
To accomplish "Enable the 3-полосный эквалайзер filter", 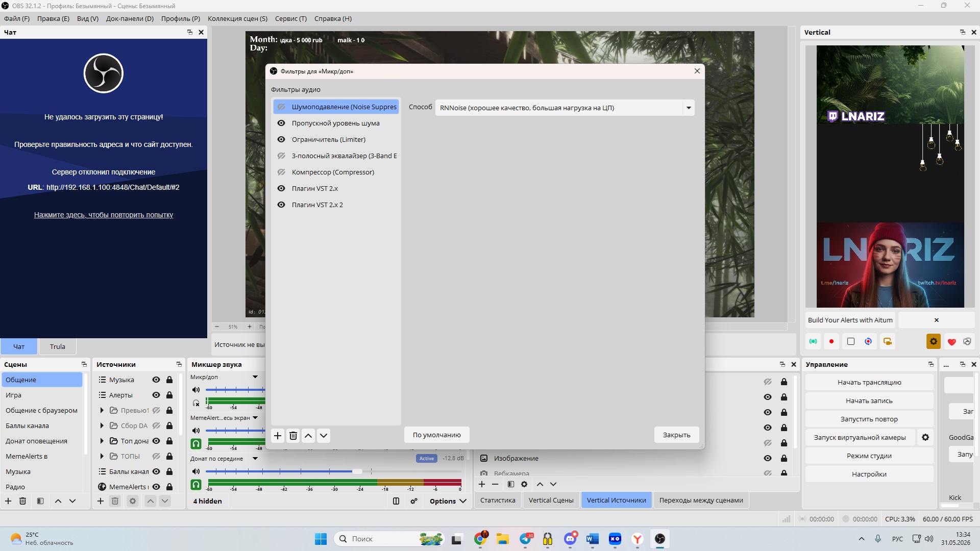I will (281, 156).
